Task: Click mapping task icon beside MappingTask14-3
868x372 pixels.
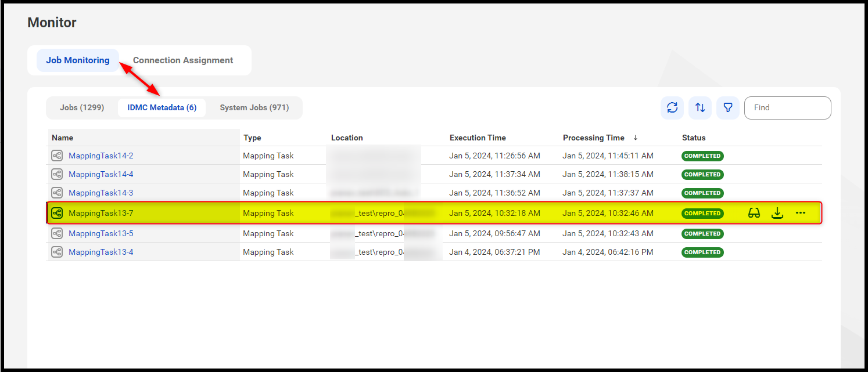Action: pos(57,193)
